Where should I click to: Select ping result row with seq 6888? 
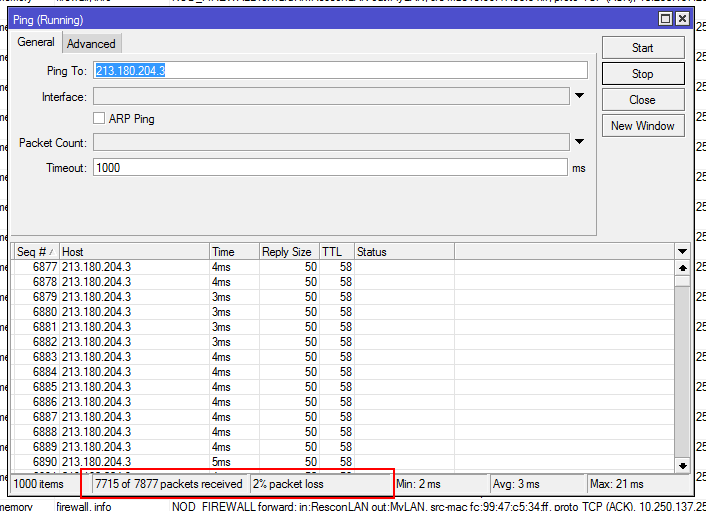point(344,432)
